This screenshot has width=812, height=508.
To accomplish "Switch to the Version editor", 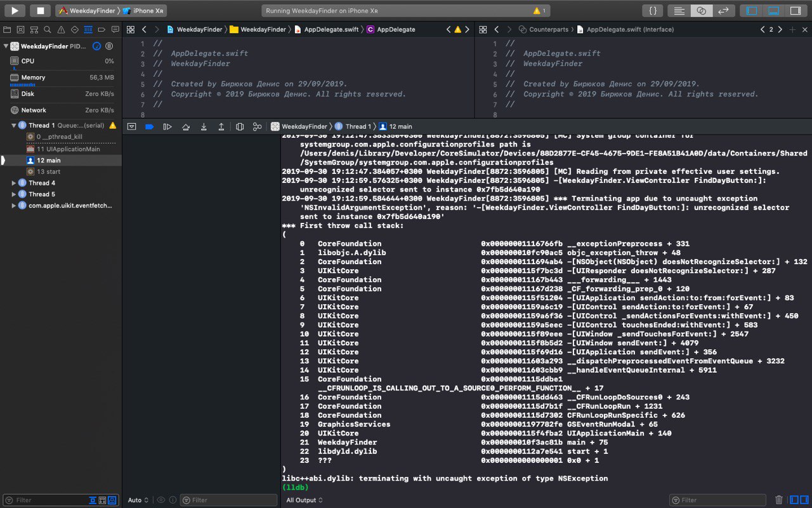I will coord(723,11).
